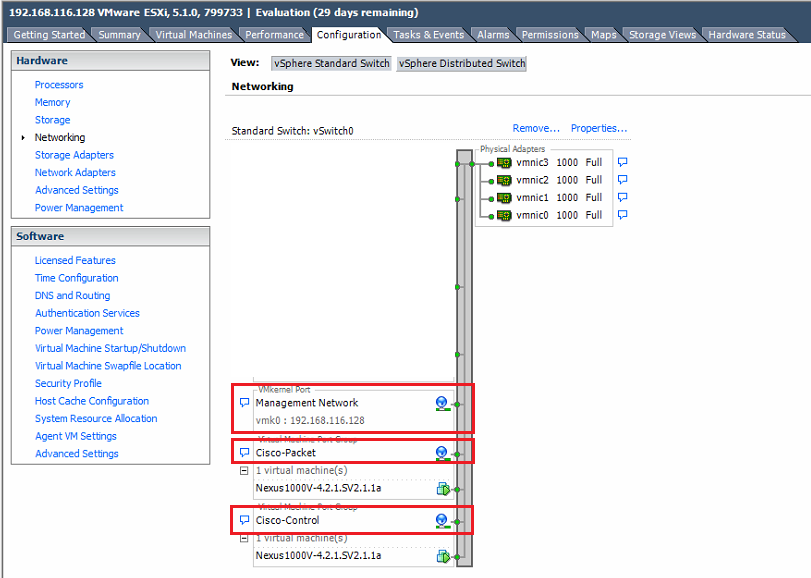The image size is (811, 578).
Task: Open the info bubble next to vmnic1
Action: [x=623, y=197]
